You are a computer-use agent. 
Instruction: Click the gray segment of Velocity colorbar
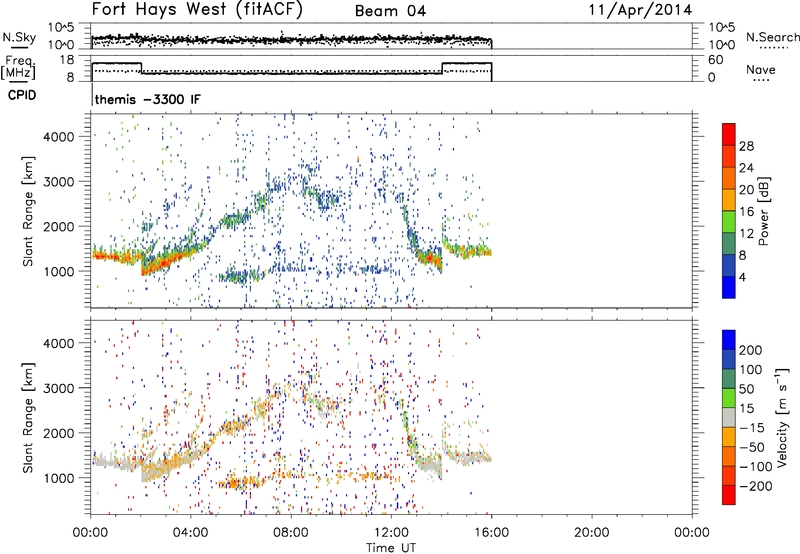tap(729, 417)
